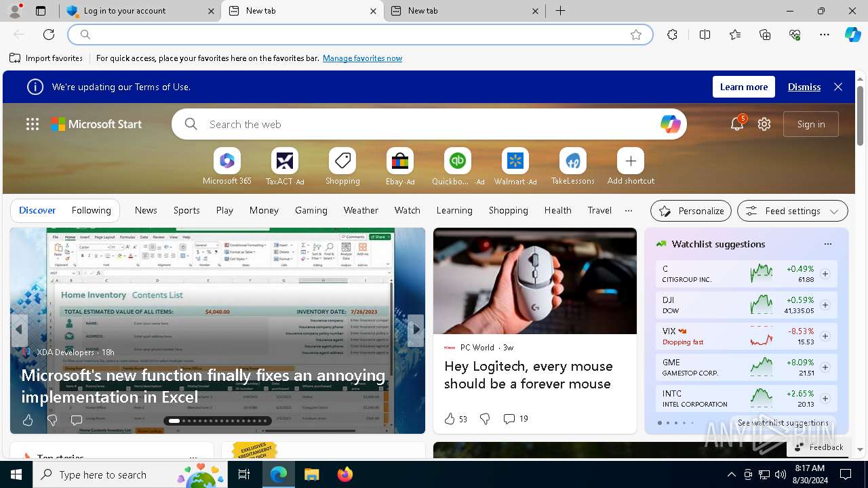Open the Microsoft 365 shortcut
This screenshot has width=868, height=488.
click(227, 166)
